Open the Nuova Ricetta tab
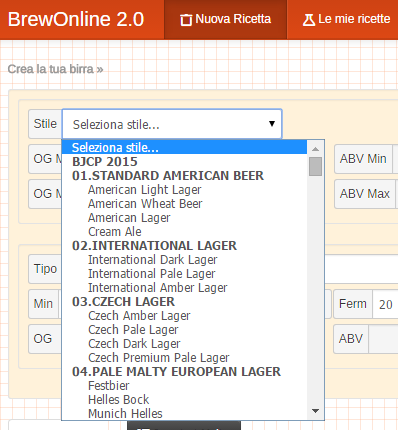Image resolution: width=398 pixels, height=430 pixels. point(225,19)
